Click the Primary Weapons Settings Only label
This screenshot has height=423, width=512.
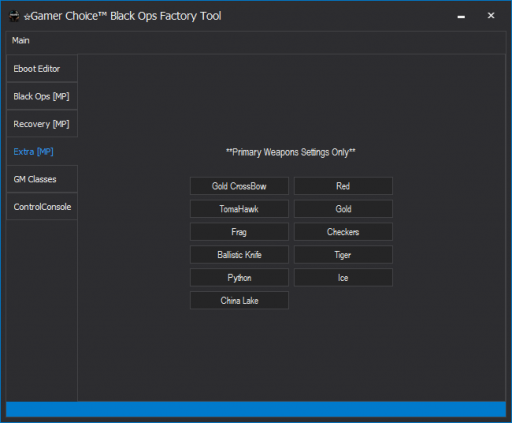[x=291, y=152]
